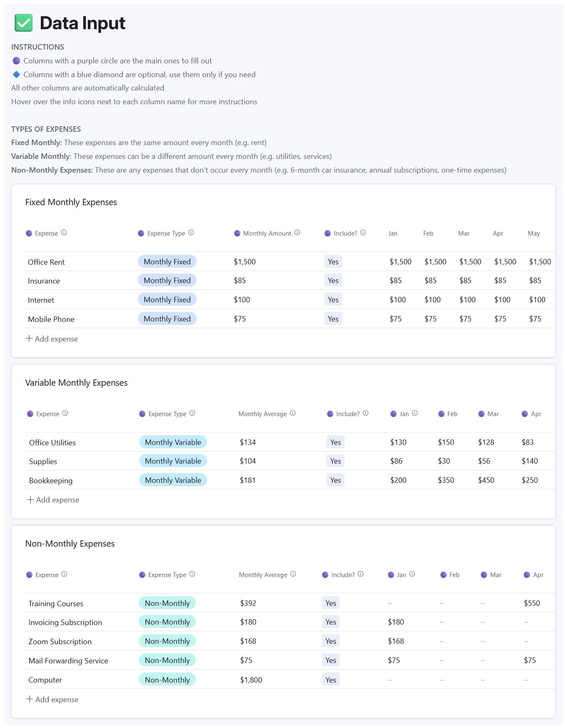Viewport: 565px width, 728px height.
Task: Click info icon next to Variable Monthly Average
Action: pyautogui.click(x=292, y=413)
